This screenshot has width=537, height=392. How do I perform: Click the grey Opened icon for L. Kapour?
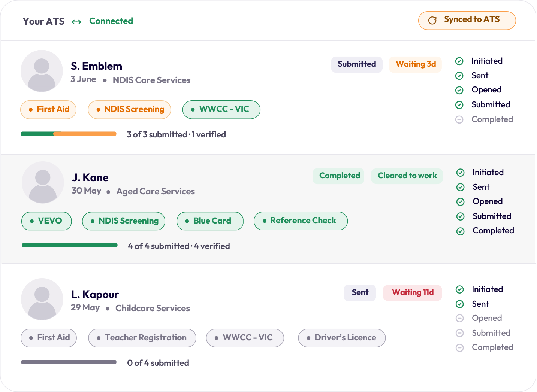[460, 319]
